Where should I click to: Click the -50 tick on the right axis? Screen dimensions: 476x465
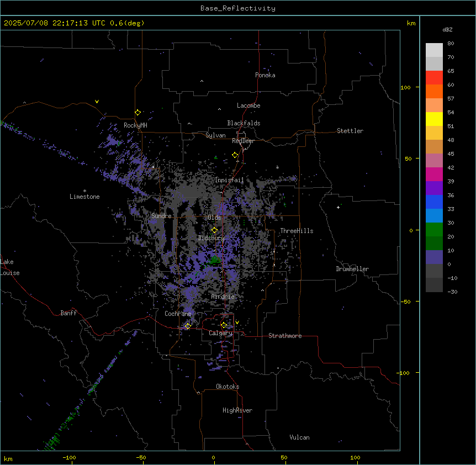[x=405, y=302]
